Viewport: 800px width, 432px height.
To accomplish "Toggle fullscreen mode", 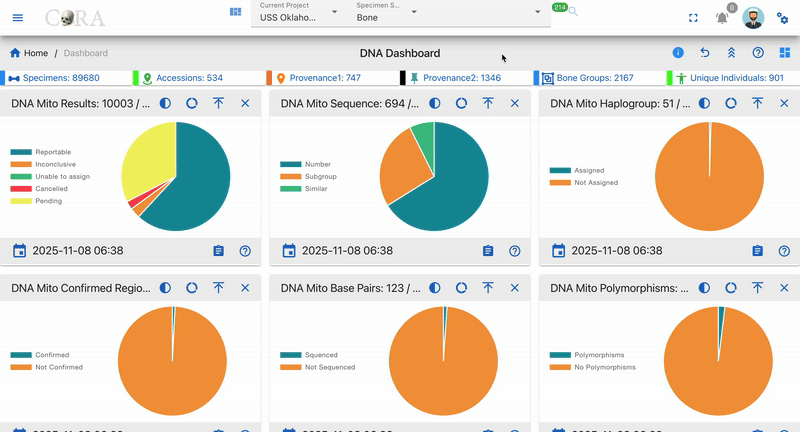I will [x=693, y=18].
